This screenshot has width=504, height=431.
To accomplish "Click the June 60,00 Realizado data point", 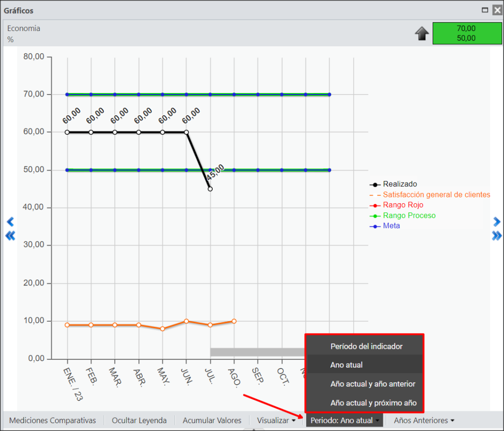I will pos(187,132).
